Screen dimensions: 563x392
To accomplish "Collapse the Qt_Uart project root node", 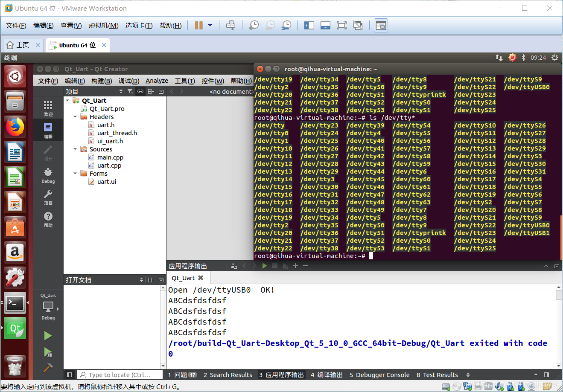I will 67,101.
